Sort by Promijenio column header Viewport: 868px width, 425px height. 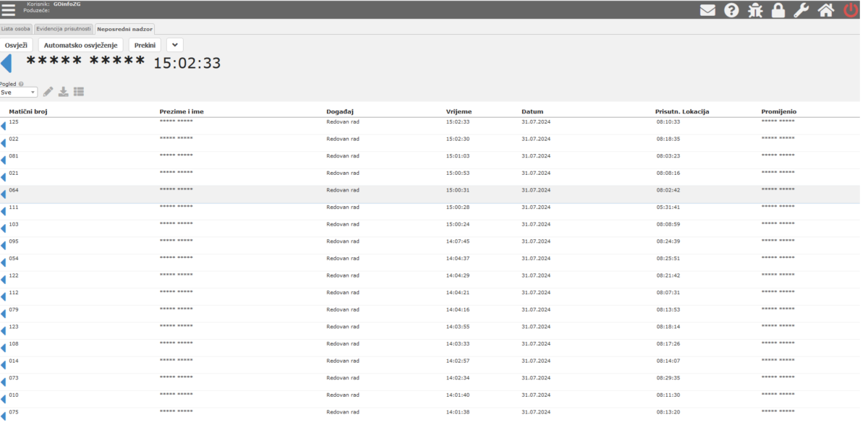779,112
